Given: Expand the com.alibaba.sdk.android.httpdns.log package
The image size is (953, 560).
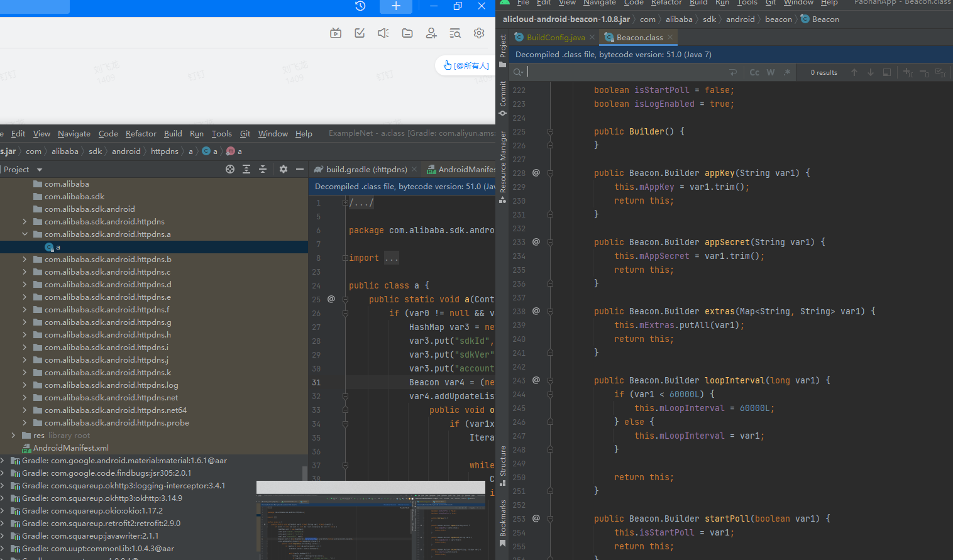Looking at the screenshot, I should tap(25, 385).
